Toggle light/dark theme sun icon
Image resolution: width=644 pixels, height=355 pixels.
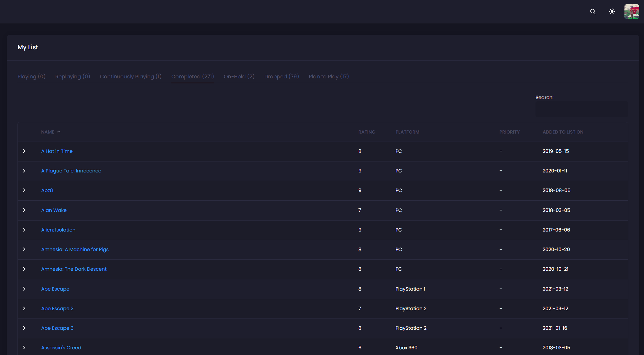(612, 12)
